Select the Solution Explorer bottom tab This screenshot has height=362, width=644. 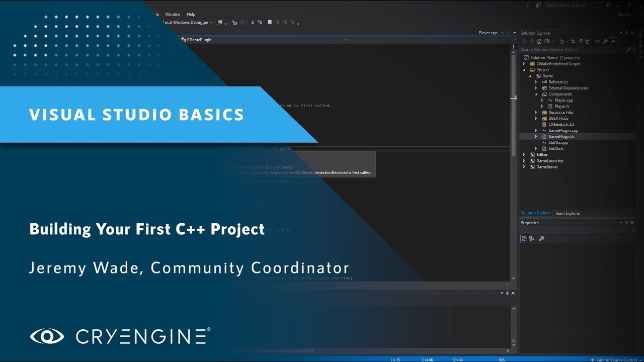pos(536,213)
